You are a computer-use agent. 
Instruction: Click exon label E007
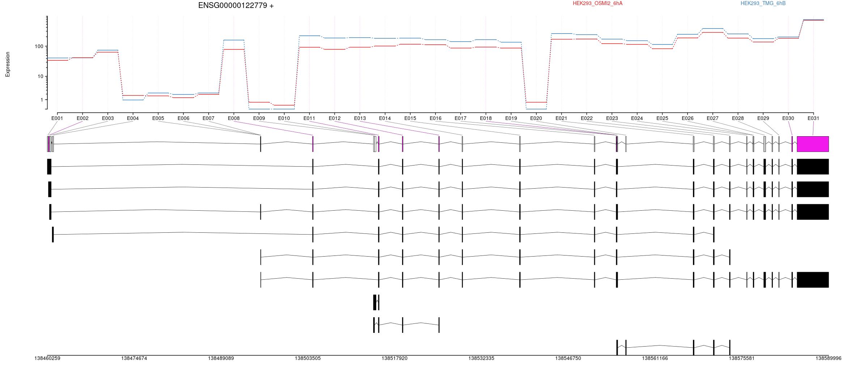click(208, 118)
